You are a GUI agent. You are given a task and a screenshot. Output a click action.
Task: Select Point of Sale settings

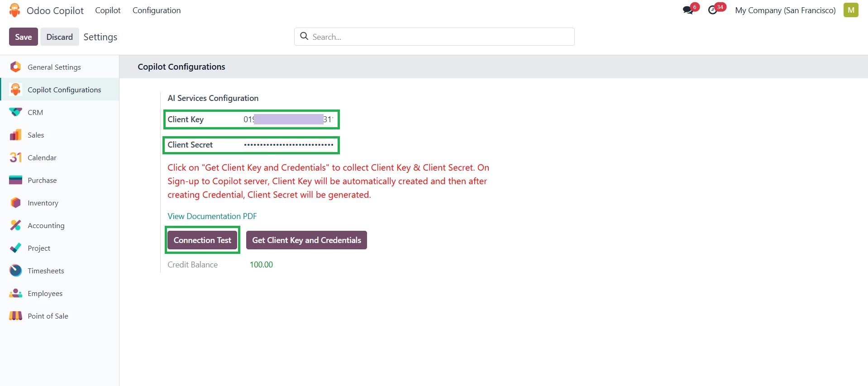(x=48, y=316)
